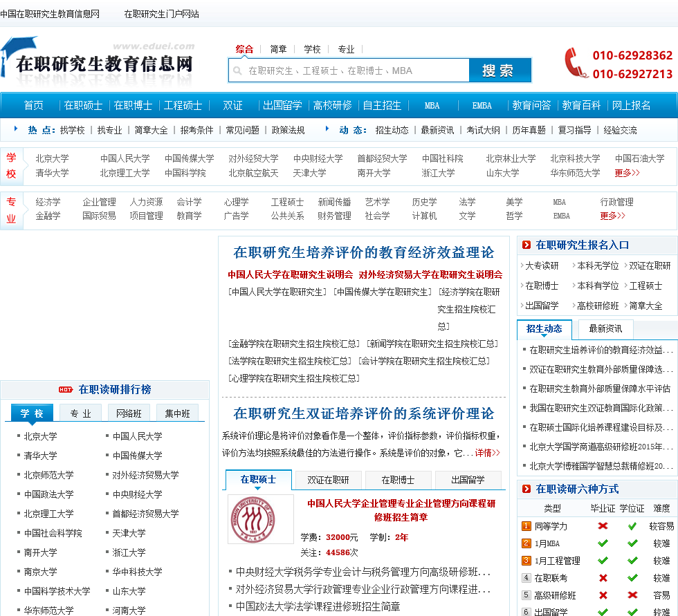Open 中国政法大学法学课程进修班招生简章 link
This screenshot has height=616, width=678.
tap(318, 606)
